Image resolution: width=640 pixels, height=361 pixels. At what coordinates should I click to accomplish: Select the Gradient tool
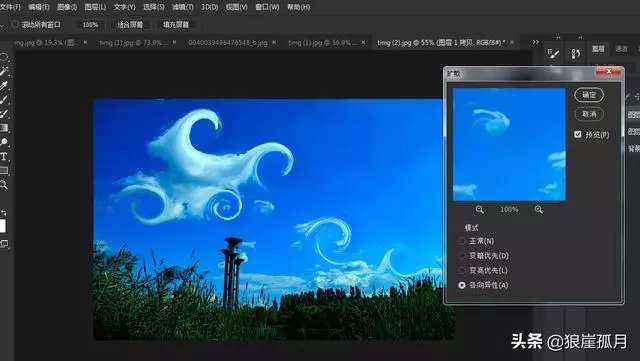coord(4,128)
